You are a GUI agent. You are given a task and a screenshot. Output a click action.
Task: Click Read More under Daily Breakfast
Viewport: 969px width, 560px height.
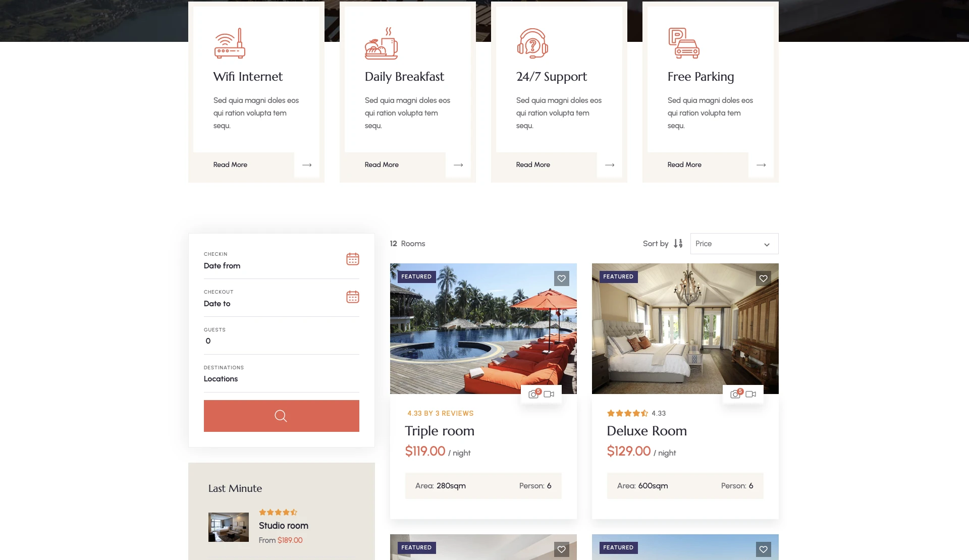382,165
